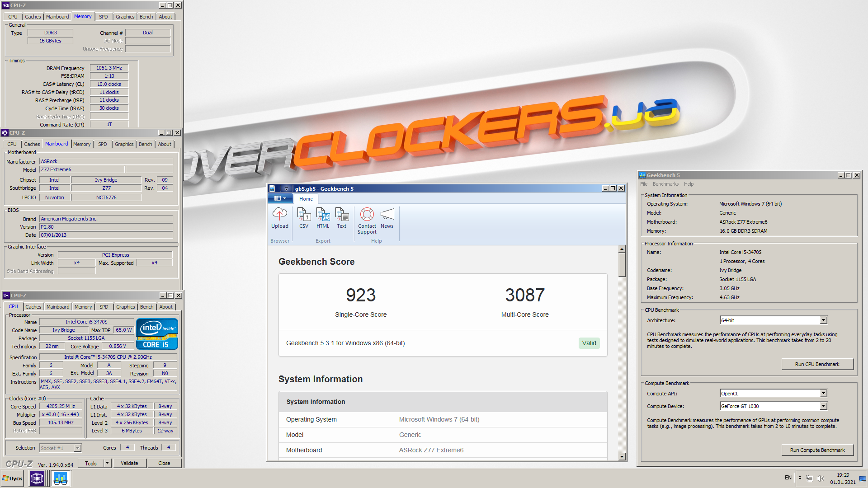This screenshot has width=868, height=488.
Task: Click CPU-Z CPU window title icon
Action: tap(6, 296)
